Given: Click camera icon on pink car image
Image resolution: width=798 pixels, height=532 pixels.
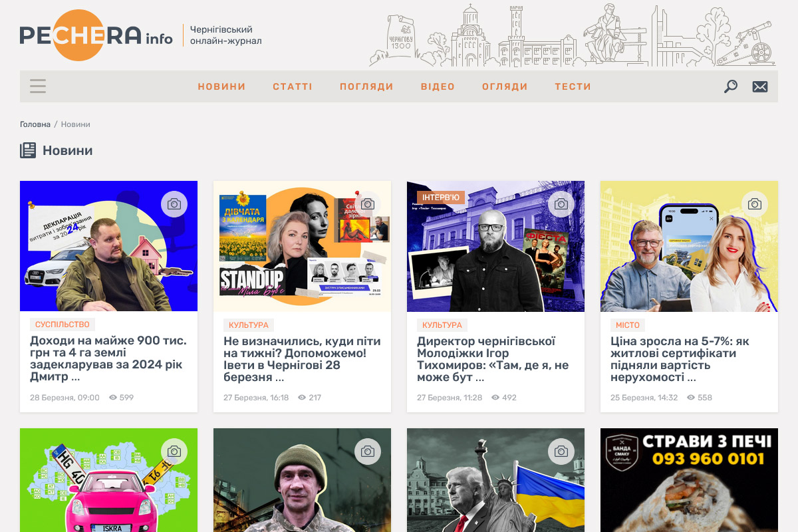Looking at the screenshot, I should (174, 452).
